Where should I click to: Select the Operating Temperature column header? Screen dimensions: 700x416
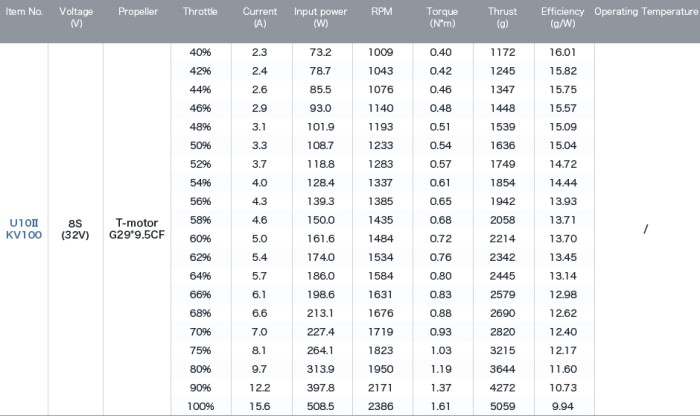[x=646, y=12]
